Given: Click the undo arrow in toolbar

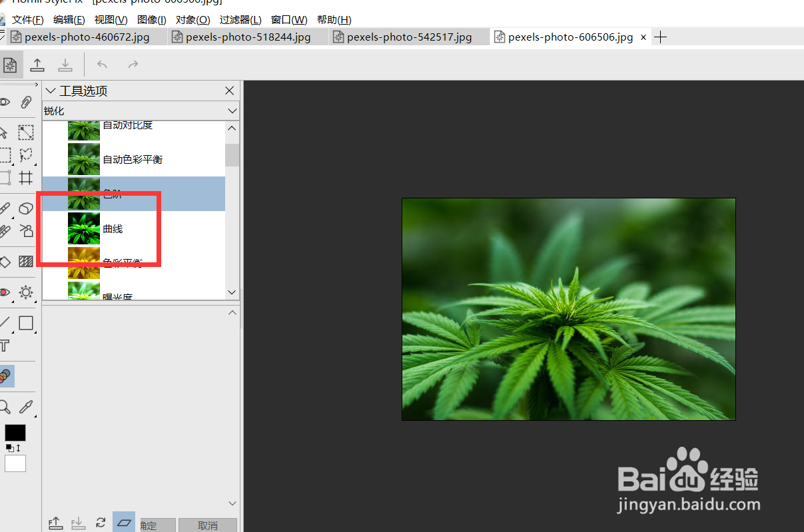Looking at the screenshot, I should pyautogui.click(x=102, y=65).
